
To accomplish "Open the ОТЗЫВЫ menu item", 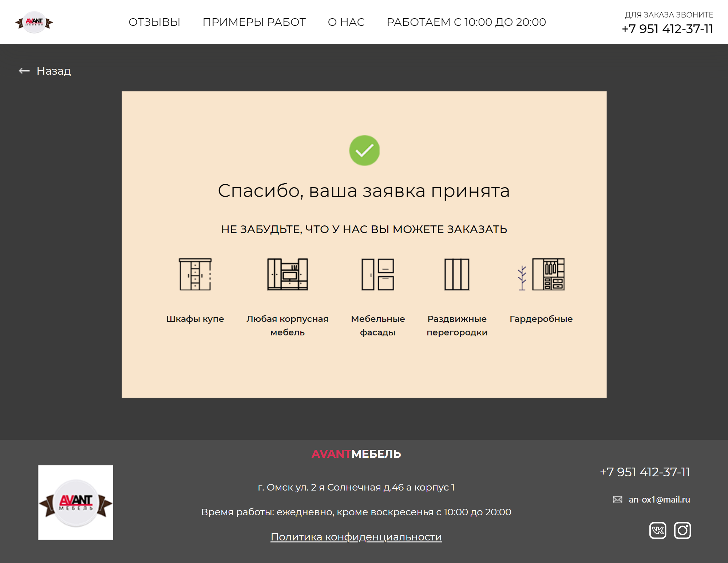I will click(154, 22).
